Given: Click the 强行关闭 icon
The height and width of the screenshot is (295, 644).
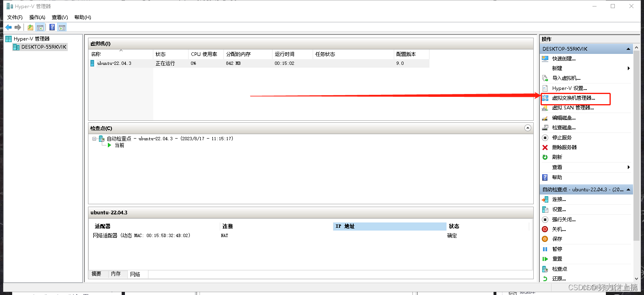Looking at the screenshot, I should pyautogui.click(x=545, y=220).
